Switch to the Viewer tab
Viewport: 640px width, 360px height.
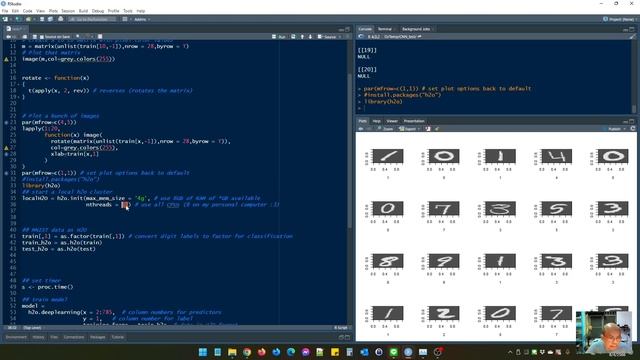click(x=392, y=121)
